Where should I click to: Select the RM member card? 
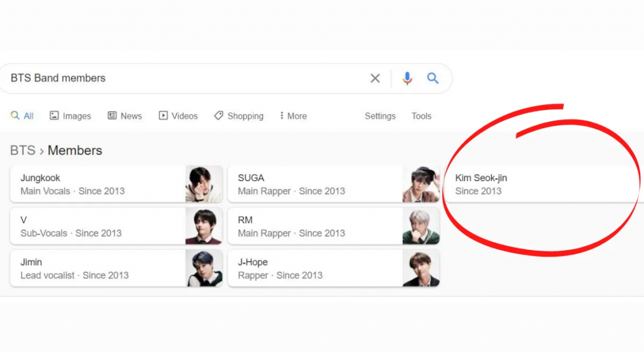point(333,226)
